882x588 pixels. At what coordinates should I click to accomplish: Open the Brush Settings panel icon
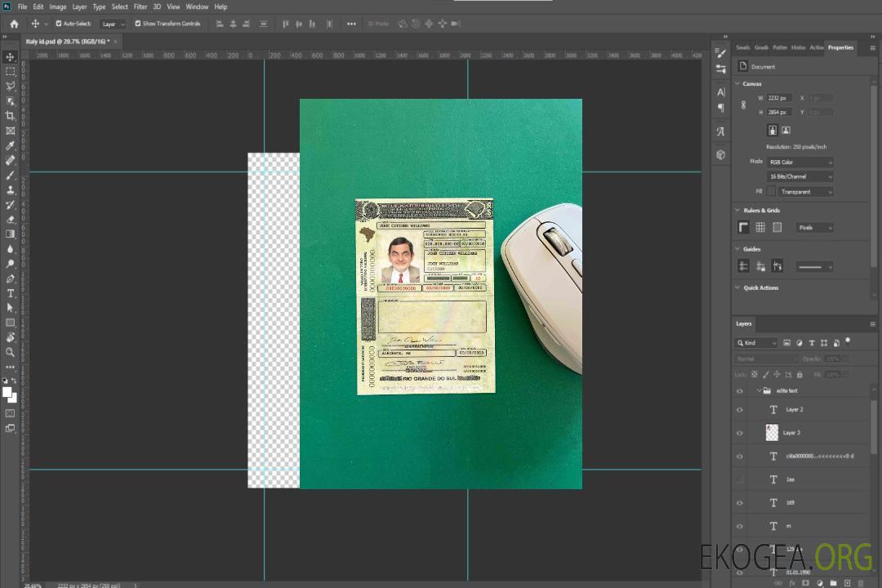point(721,53)
